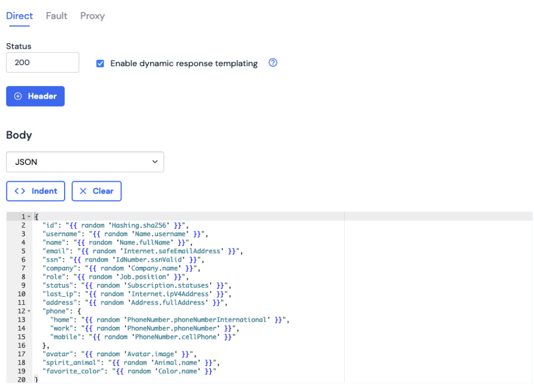Open the Fault tab
Image resolution: width=534 pixels, height=392 pixels.
[x=57, y=16]
